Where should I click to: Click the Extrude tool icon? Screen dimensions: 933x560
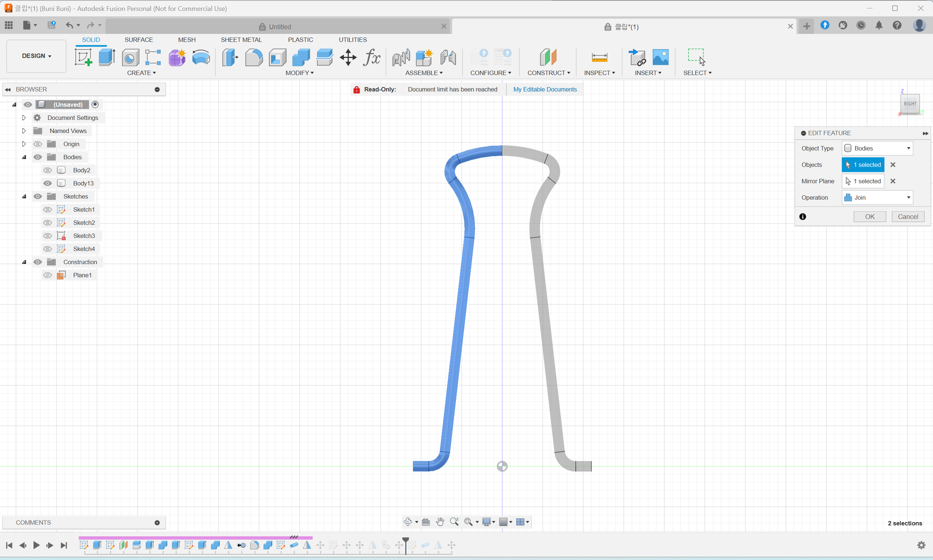pyautogui.click(x=107, y=57)
